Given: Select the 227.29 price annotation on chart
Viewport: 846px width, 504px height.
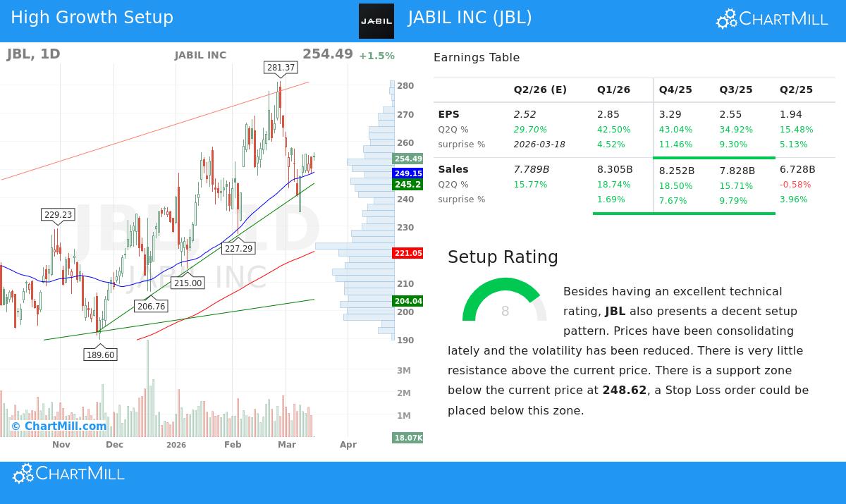Looking at the screenshot, I should pos(239,248).
